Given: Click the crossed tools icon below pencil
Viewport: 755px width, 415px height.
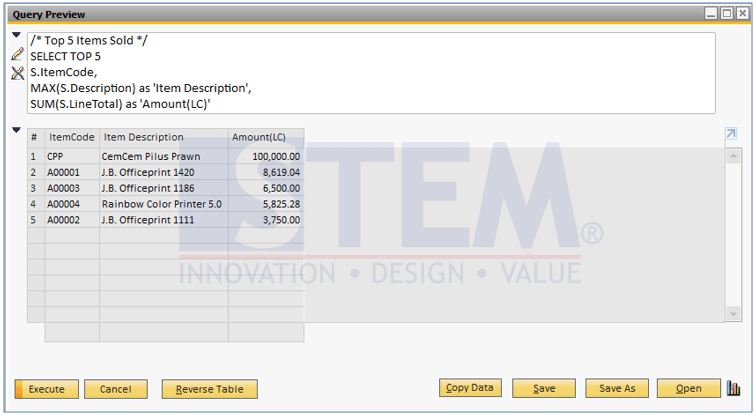Looking at the screenshot, I should click(17, 73).
